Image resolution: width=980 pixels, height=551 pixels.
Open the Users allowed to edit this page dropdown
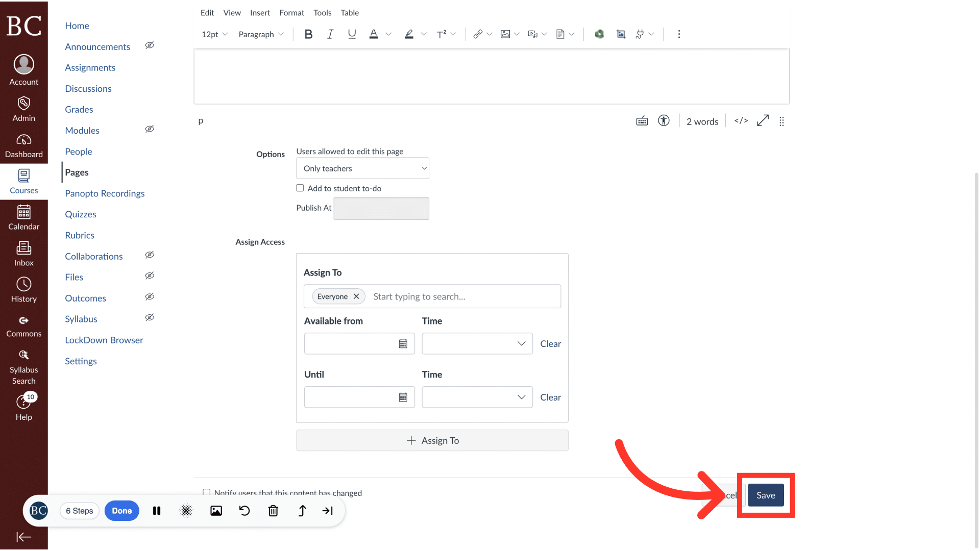coord(362,168)
